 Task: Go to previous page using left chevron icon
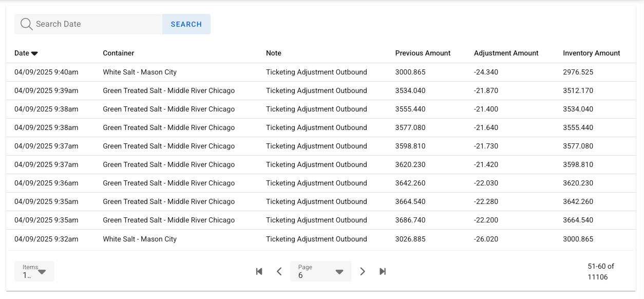coord(279,271)
